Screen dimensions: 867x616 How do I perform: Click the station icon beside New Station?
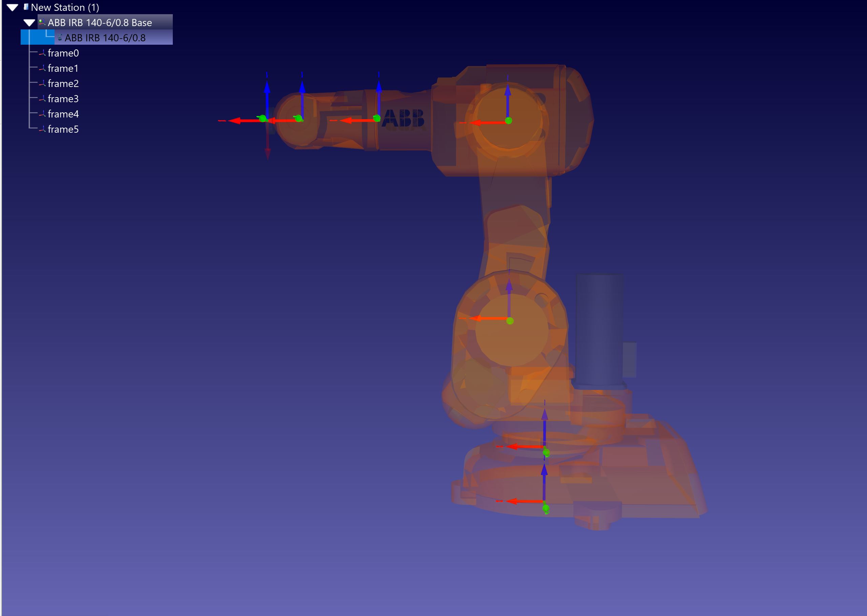(x=26, y=7)
